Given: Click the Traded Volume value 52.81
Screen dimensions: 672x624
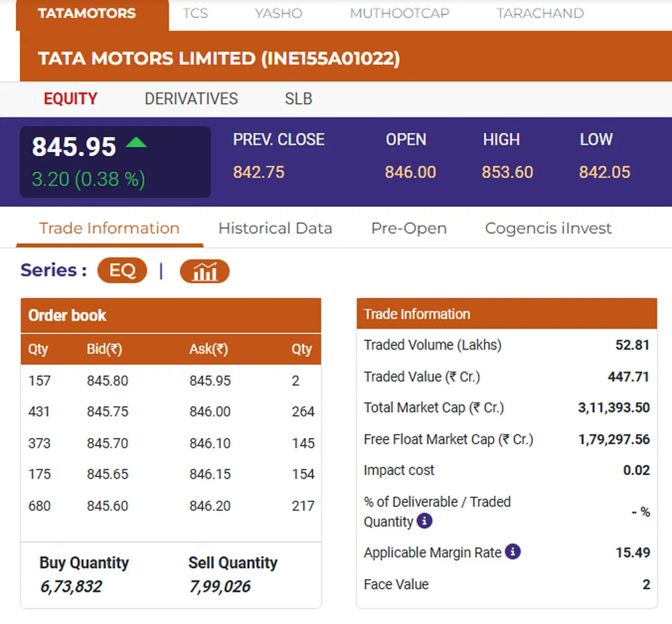Looking at the screenshot, I should coord(633,345).
